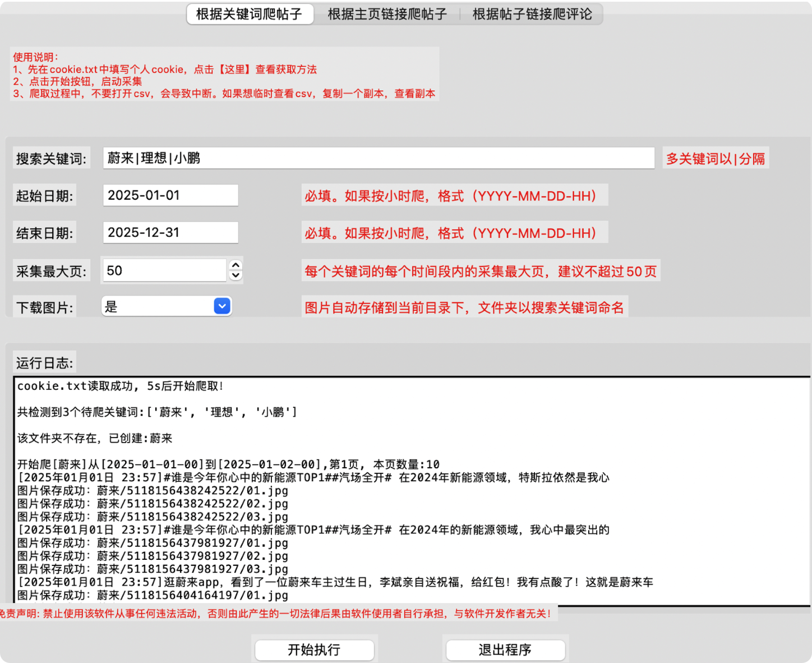This screenshot has width=812, height=663.
Task: Click instruction '2、点击开始按钮，启动采集'
Action: [x=77, y=81]
